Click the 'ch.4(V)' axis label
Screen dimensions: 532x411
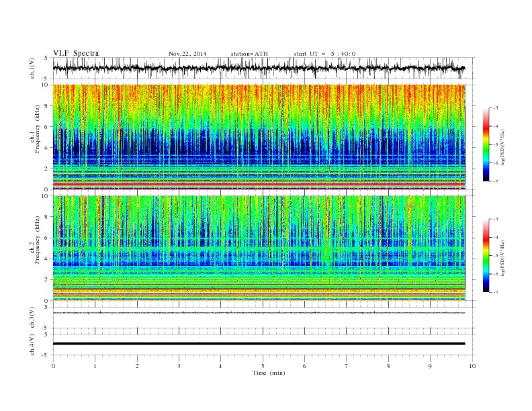pos(32,345)
